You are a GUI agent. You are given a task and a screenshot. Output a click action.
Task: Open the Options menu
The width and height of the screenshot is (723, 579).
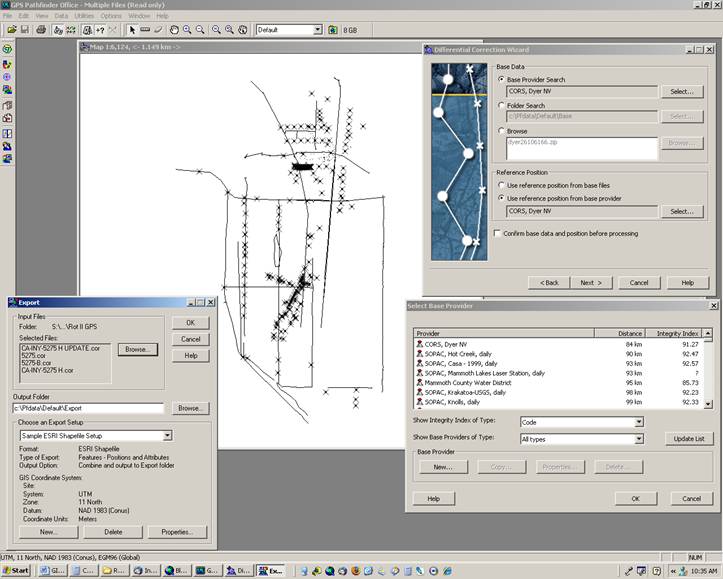(x=111, y=16)
